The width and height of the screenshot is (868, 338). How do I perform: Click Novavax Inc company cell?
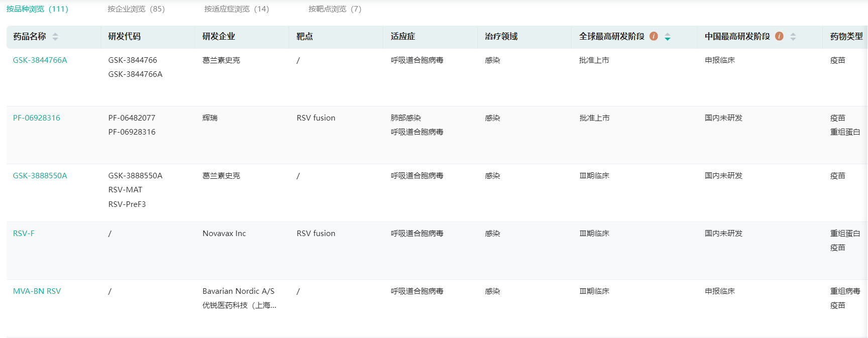click(224, 234)
